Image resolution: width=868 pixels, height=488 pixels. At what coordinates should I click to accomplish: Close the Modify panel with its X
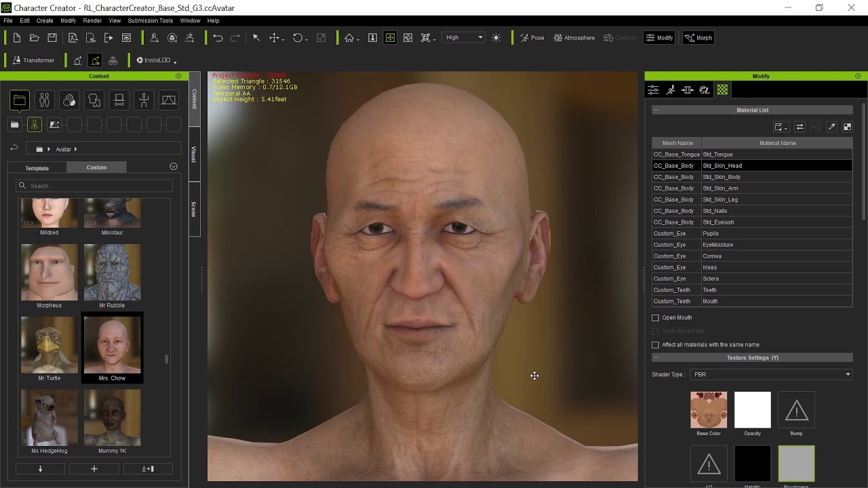click(x=858, y=76)
